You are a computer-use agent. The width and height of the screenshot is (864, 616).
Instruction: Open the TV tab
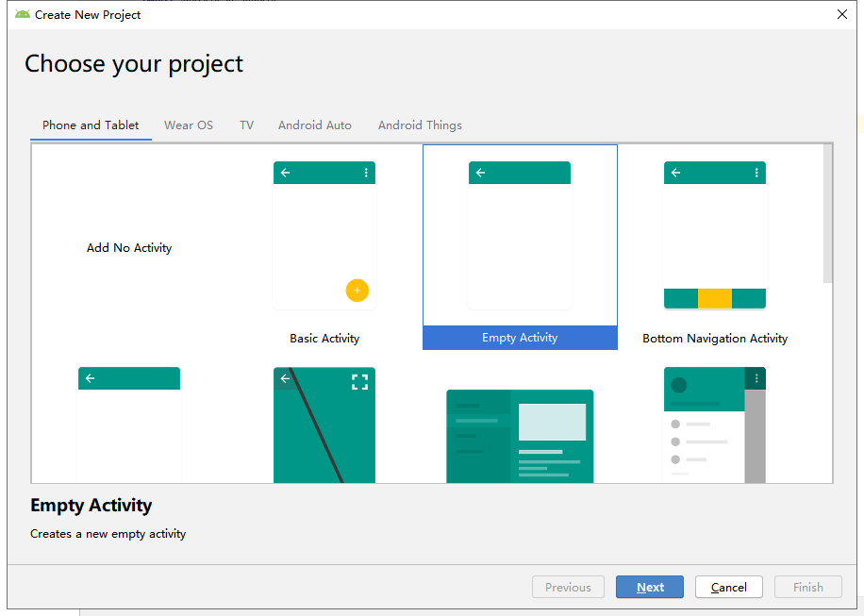[x=247, y=125]
